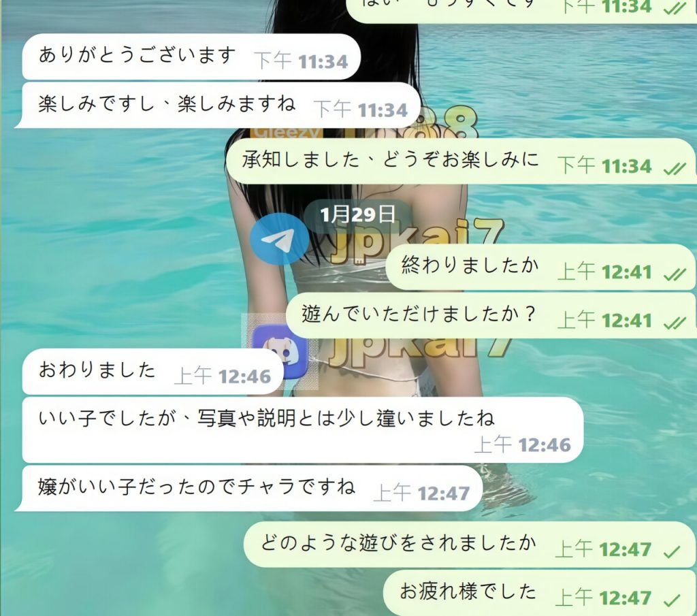This screenshot has width=697, height=616.
Task: Select the 楽しみですし、楽しみますね message bubble
Action: pyautogui.click(x=218, y=106)
